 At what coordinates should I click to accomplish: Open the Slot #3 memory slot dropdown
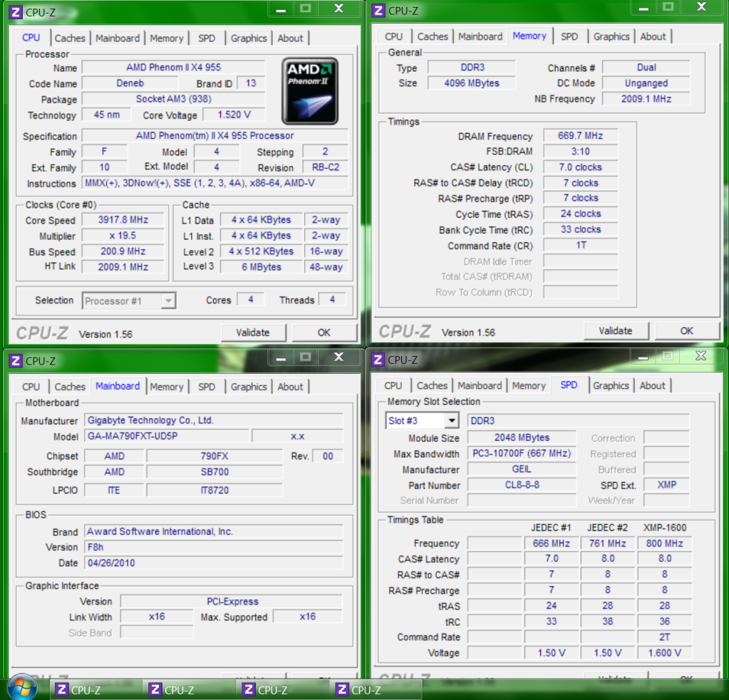tap(421, 420)
